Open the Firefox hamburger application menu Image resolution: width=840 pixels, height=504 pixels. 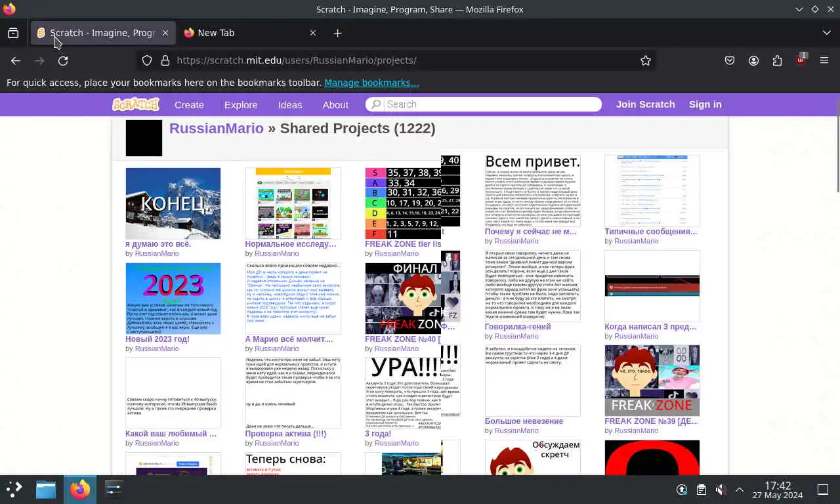pos(824,60)
